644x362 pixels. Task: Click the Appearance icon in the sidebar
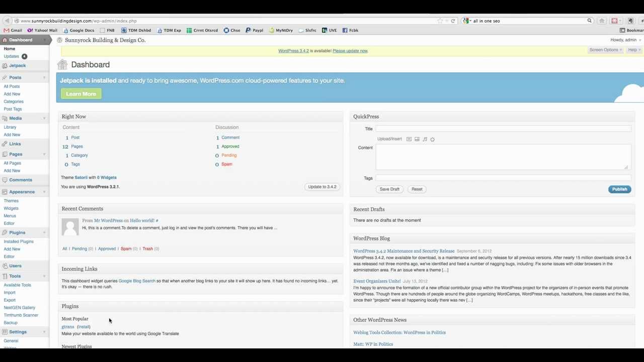pyautogui.click(x=5, y=192)
